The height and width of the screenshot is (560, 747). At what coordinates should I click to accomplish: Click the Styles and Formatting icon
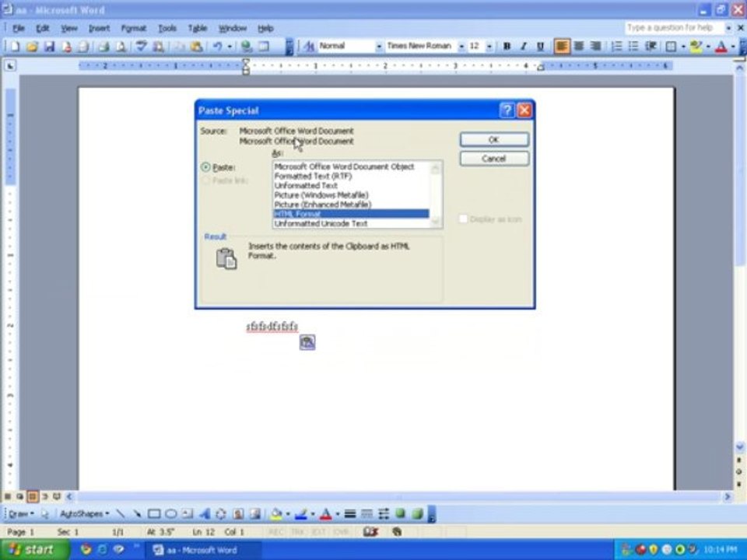coord(309,46)
